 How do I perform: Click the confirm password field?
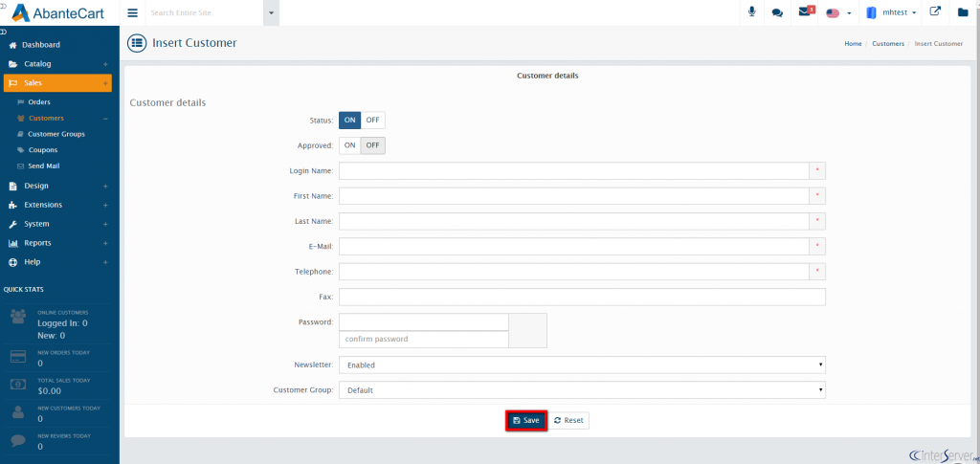coord(424,339)
